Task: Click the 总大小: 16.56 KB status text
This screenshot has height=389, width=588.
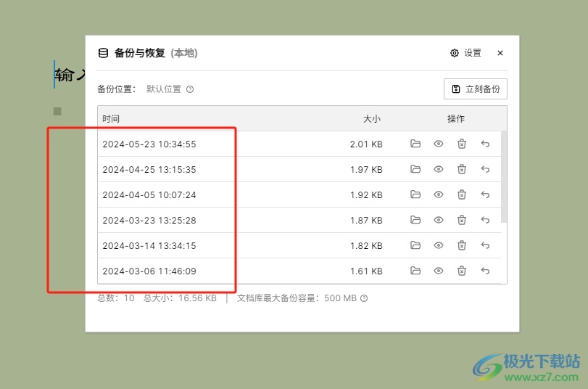Action: 180,298
